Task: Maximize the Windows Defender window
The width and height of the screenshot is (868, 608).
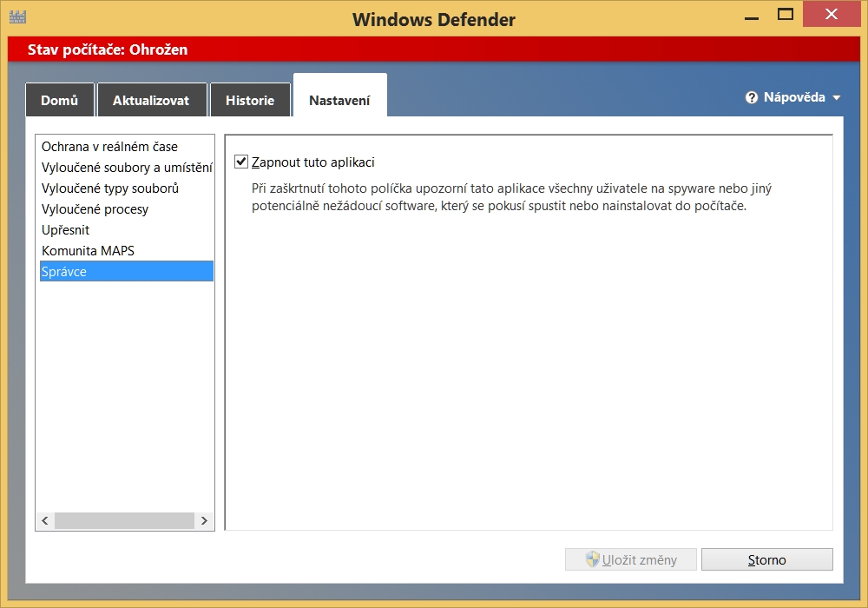Action: [786, 15]
